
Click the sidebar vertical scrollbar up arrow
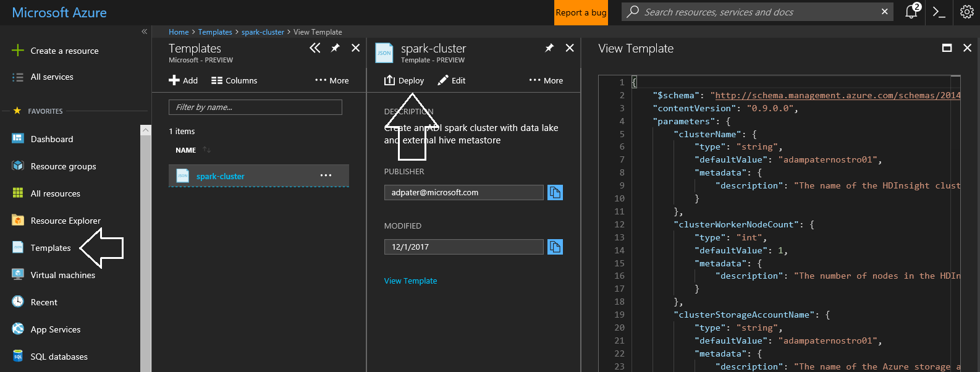(x=145, y=130)
